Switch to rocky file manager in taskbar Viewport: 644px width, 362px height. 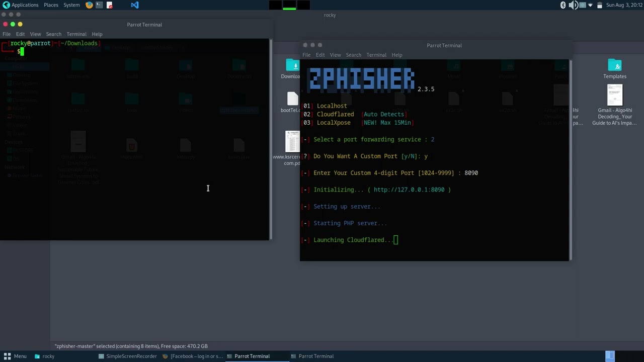(44, 356)
